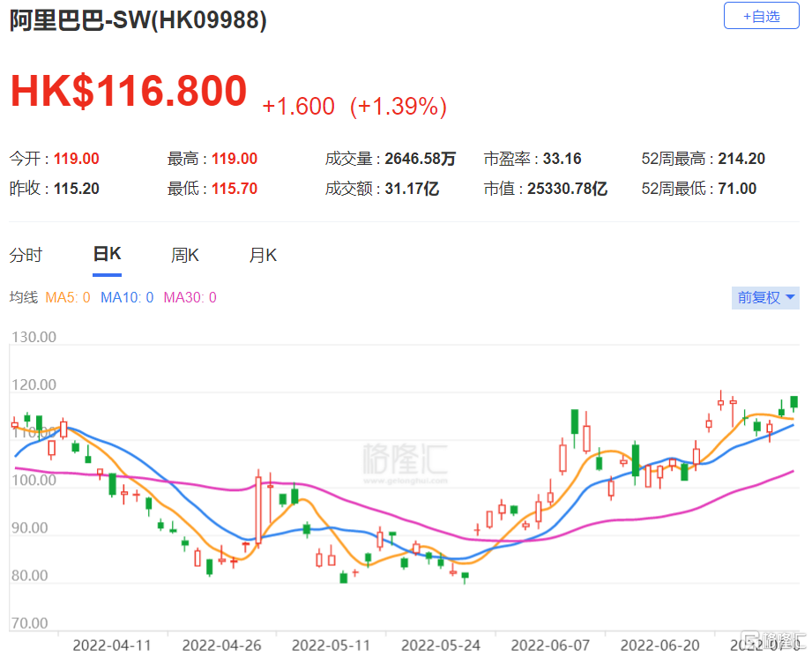The width and height of the screenshot is (812, 656).
Task: Click the 2022-04-11 date axis label
Action: (112, 645)
